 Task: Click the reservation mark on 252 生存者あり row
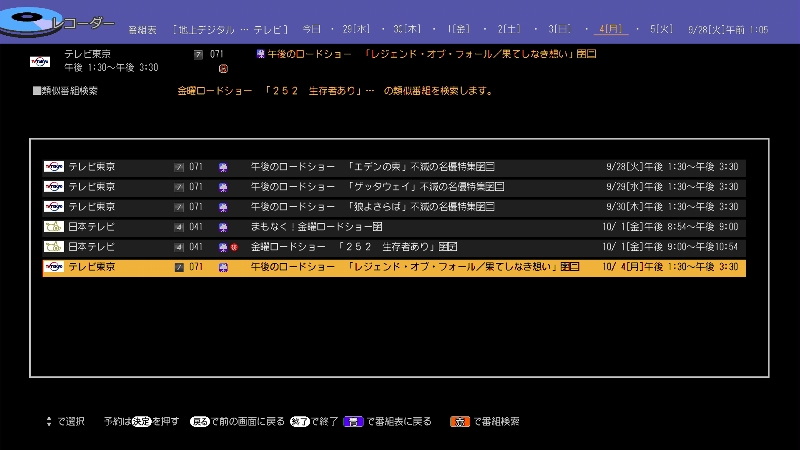point(233,247)
